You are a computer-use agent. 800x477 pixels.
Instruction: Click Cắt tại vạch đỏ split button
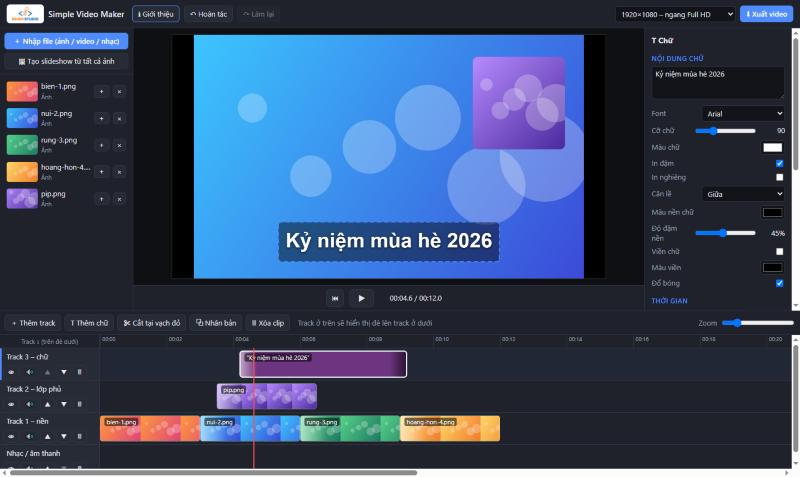tap(152, 323)
